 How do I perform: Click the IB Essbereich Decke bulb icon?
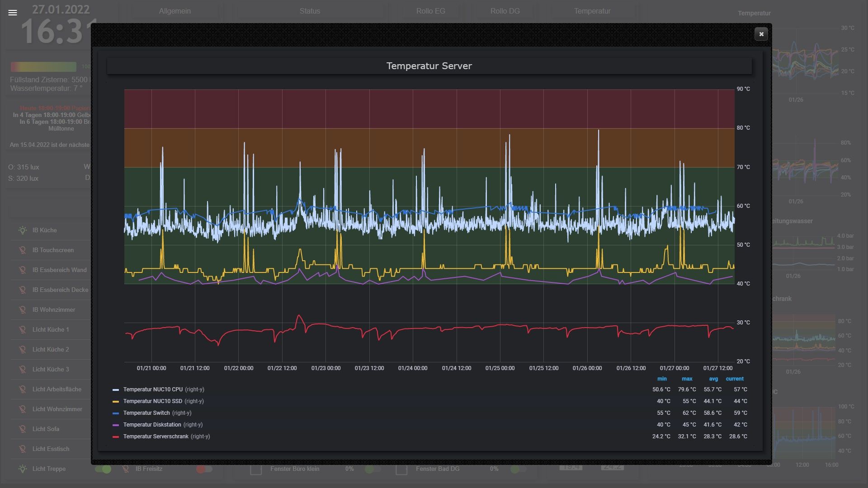[22, 290]
